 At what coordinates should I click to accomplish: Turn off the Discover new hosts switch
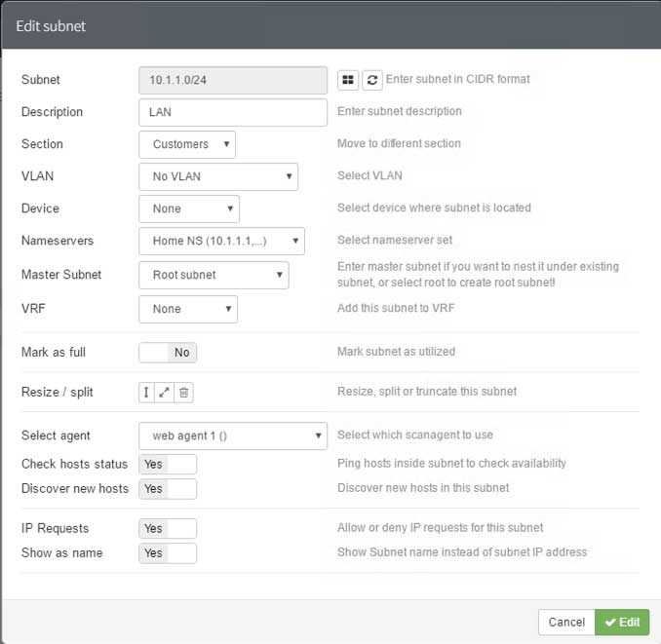168,488
